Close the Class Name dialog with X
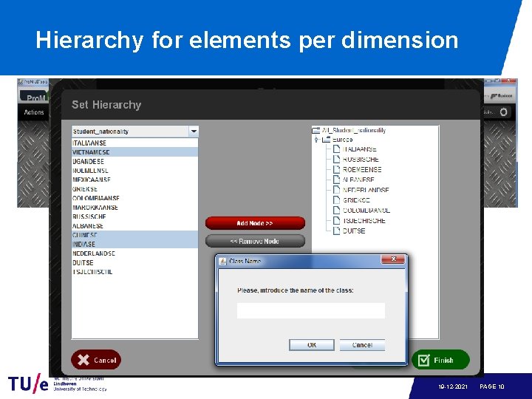This screenshot has height=399, width=532. click(393, 259)
